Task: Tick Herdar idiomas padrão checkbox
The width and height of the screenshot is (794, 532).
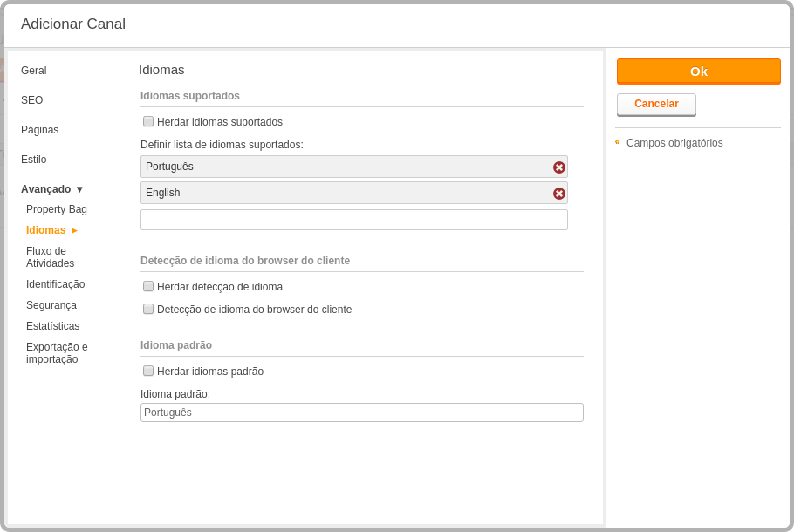Action: [147, 371]
